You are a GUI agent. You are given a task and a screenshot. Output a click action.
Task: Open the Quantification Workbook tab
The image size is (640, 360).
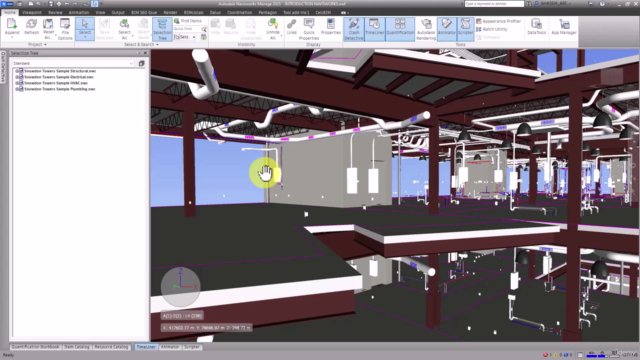[x=36, y=347]
